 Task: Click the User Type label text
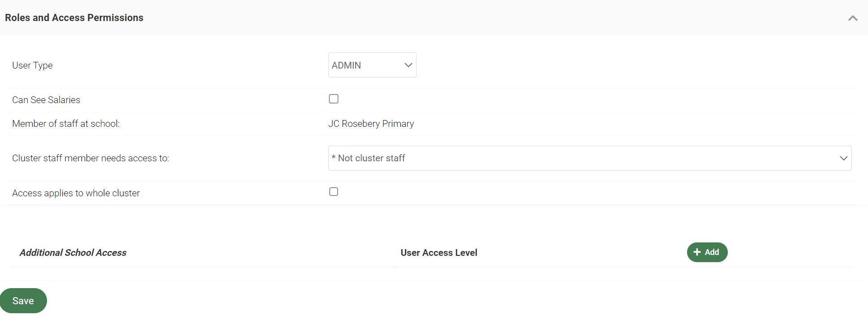[32, 65]
